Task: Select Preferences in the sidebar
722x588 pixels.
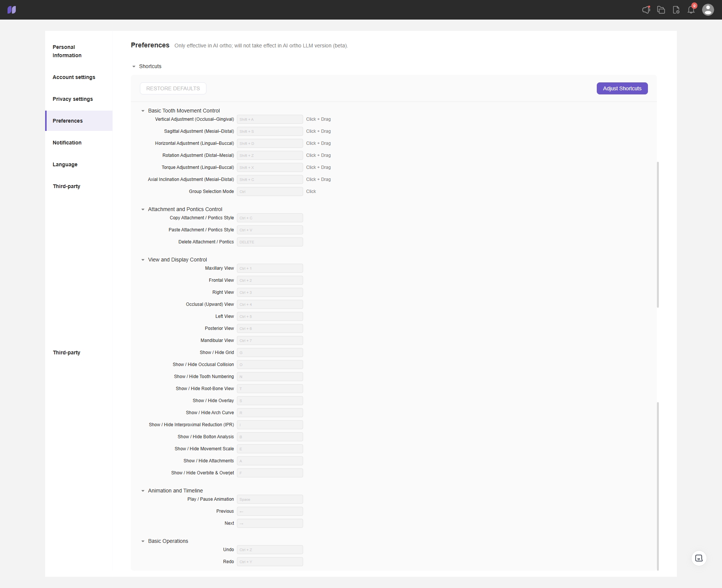Action: (x=79, y=121)
